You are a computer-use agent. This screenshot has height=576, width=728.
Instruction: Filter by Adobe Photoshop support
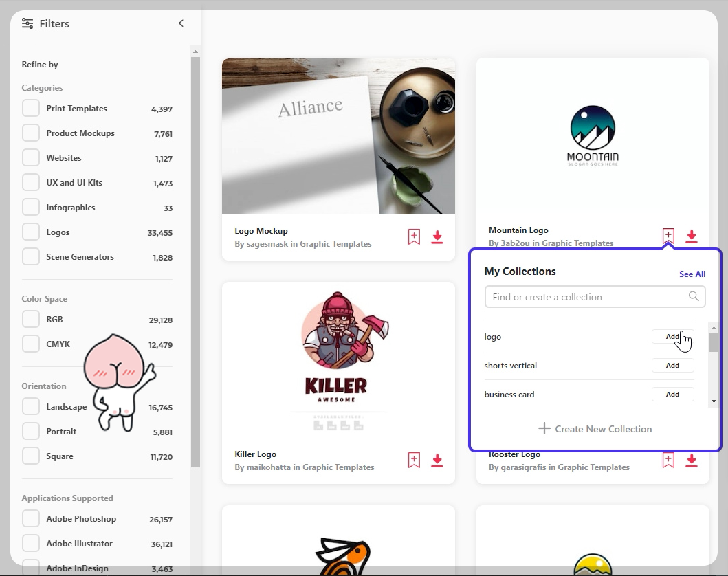click(x=31, y=518)
